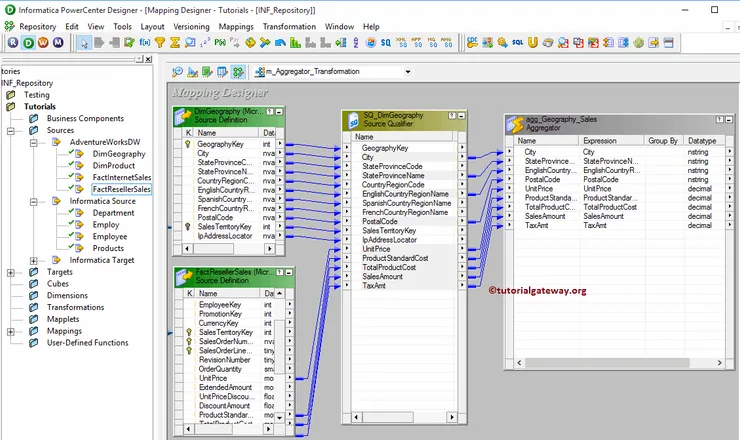Click help button on FactResellerSales source box
This screenshot has width=740, height=440.
click(x=280, y=272)
